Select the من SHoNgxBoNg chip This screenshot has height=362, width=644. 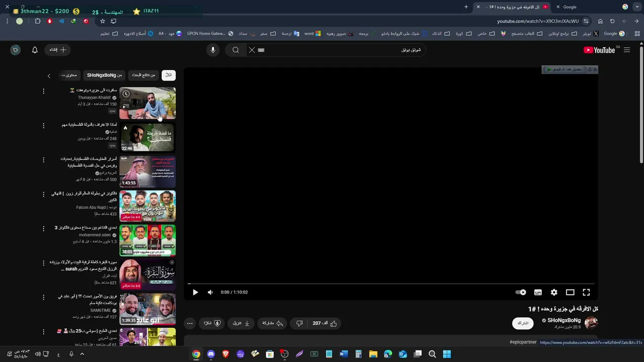coord(104,75)
